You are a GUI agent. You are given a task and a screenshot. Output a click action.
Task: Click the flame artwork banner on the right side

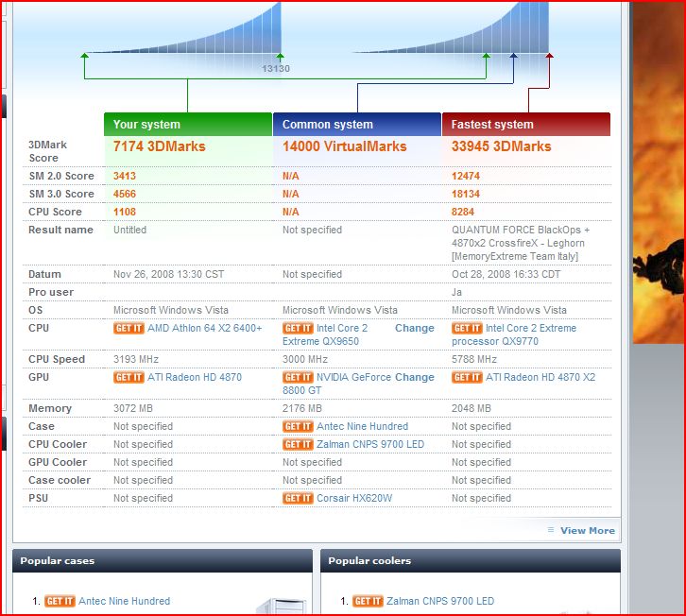[659, 173]
